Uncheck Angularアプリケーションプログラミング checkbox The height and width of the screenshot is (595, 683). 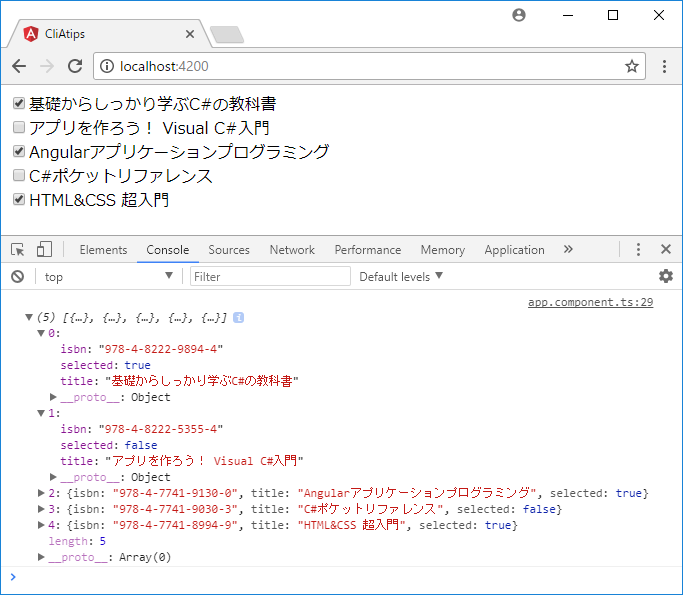[19, 151]
